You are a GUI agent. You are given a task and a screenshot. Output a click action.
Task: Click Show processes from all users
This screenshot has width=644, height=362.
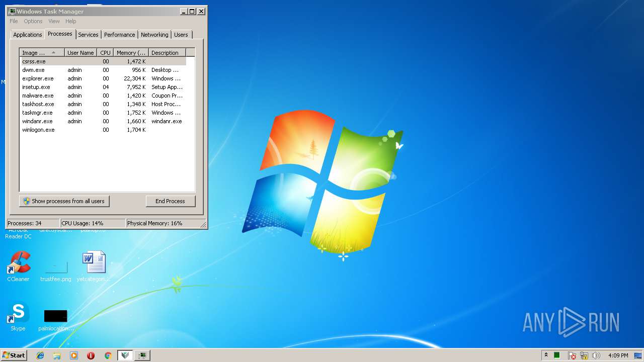click(x=64, y=201)
